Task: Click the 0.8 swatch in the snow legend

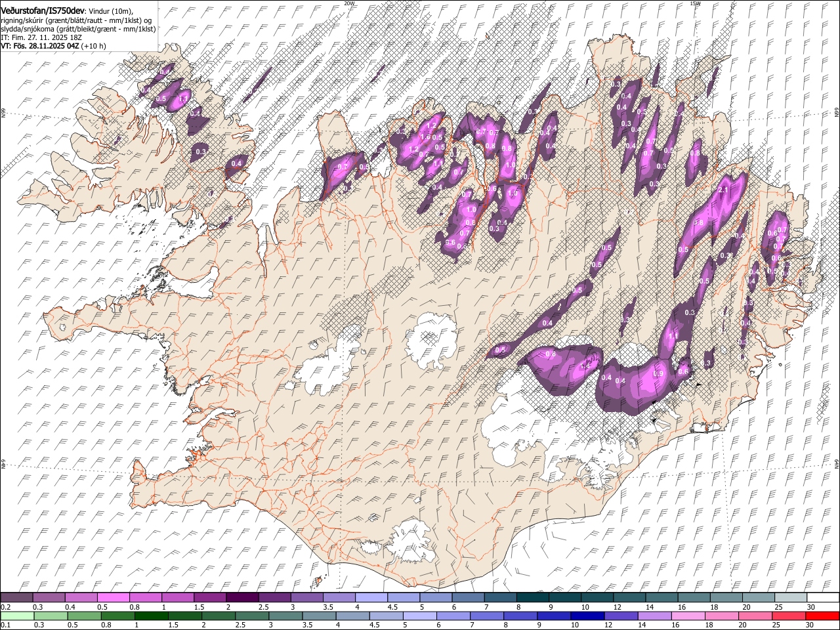Action: click(146, 598)
